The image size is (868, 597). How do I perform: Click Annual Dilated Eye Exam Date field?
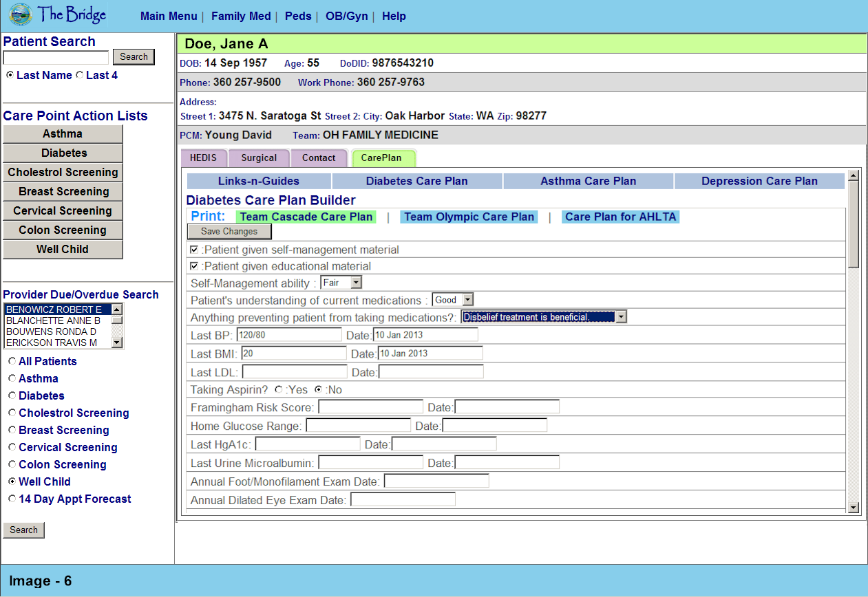tap(403, 499)
